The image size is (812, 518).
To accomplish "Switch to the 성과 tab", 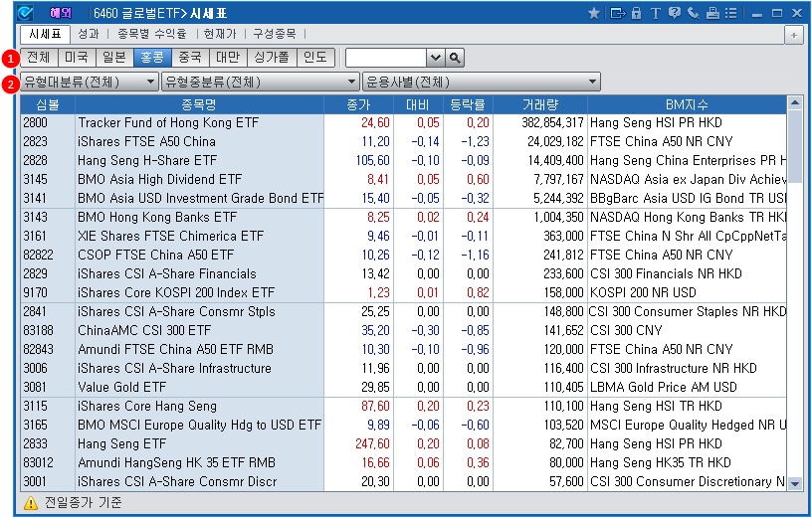I will 88,34.
